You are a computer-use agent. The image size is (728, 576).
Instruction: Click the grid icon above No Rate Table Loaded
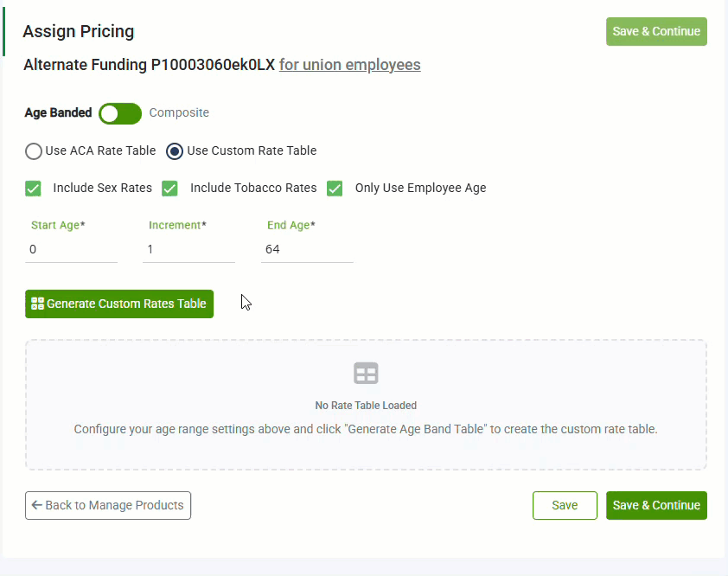[x=366, y=373]
